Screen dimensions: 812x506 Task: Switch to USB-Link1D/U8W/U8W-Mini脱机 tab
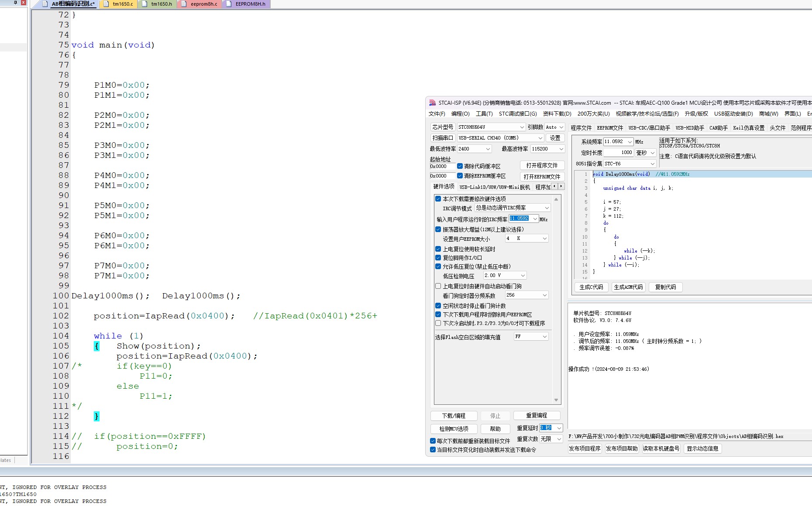[495, 187]
